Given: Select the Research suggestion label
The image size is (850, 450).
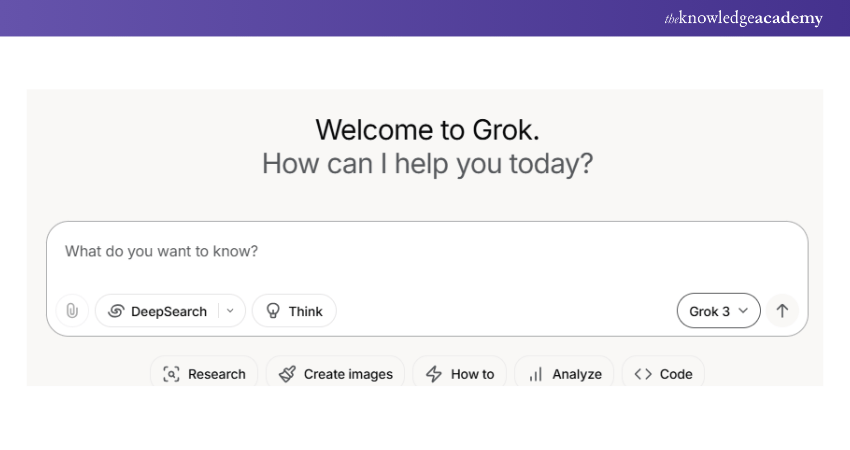Looking at the screenshot, I should click(x=216, y=374).
